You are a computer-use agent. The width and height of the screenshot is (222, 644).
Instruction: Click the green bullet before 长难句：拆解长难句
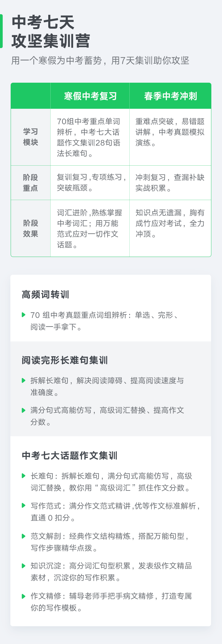click(24, 476)
